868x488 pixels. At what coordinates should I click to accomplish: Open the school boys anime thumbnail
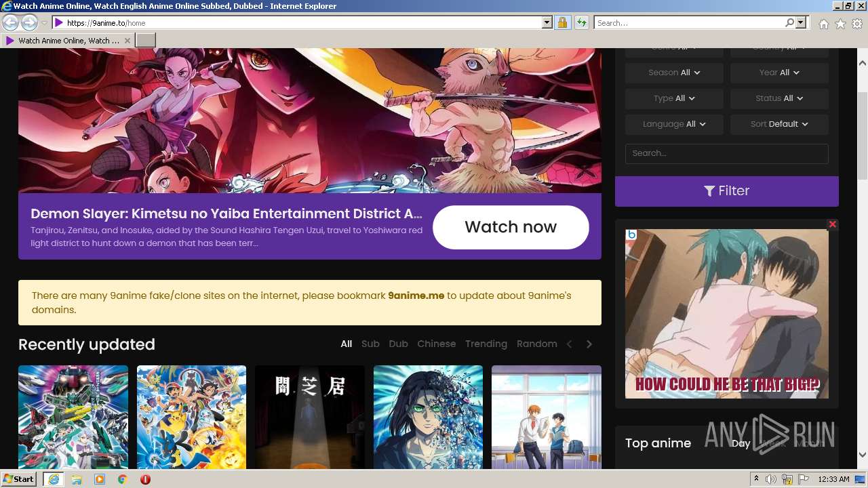point(547,417)
